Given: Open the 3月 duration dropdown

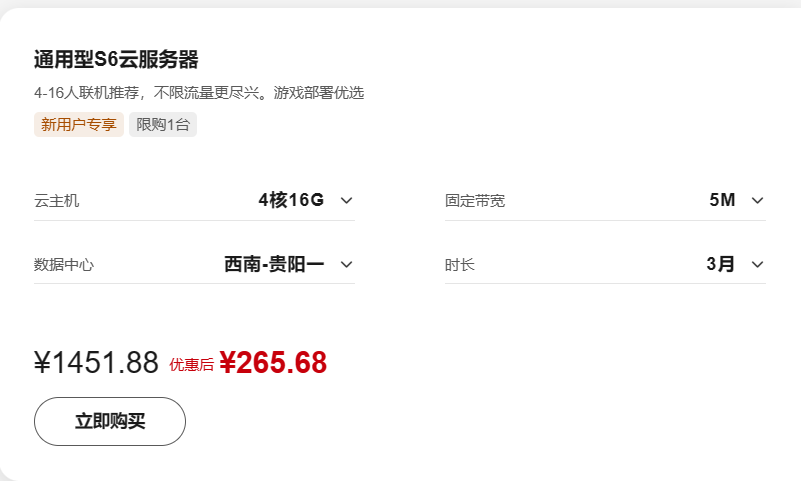Looking at the screenshot, I should (720, 264).
